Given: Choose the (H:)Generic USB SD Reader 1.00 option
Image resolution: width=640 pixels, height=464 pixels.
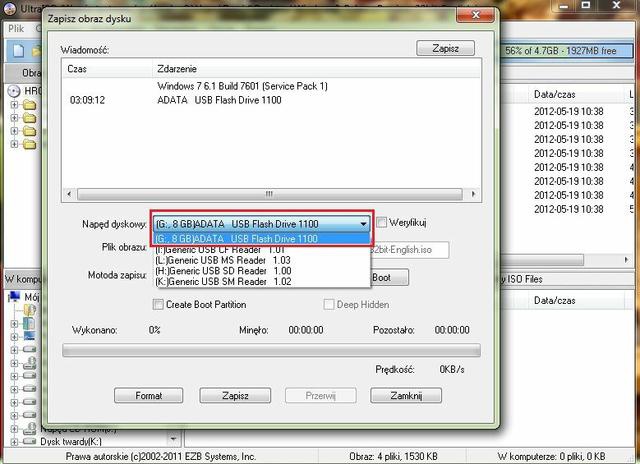Looking at the screenshot, I should click(x=261, y=271).
